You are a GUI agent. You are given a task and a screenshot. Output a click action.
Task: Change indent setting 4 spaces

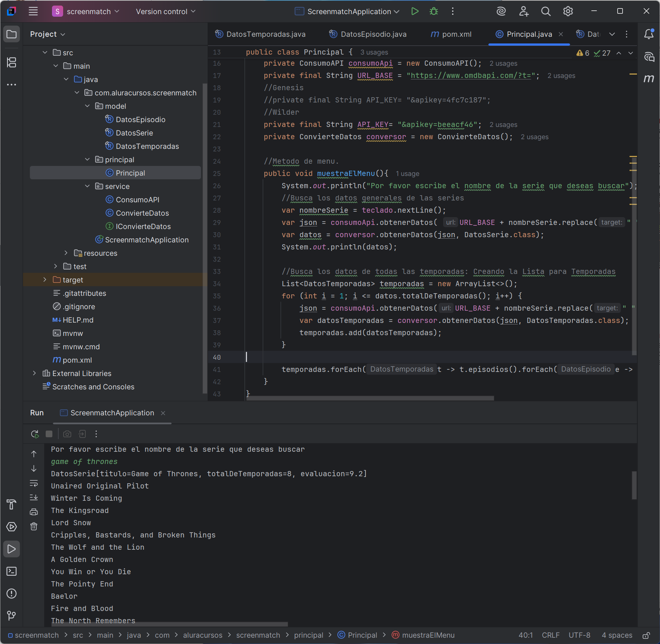[617, 635]
